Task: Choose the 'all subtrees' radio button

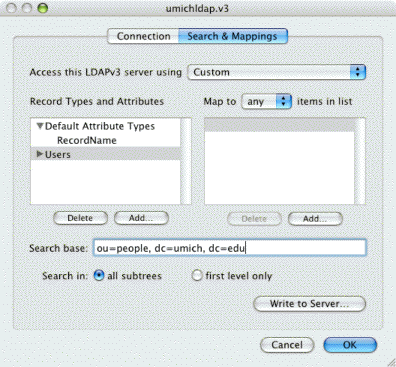Action: [x=99, y=276]
